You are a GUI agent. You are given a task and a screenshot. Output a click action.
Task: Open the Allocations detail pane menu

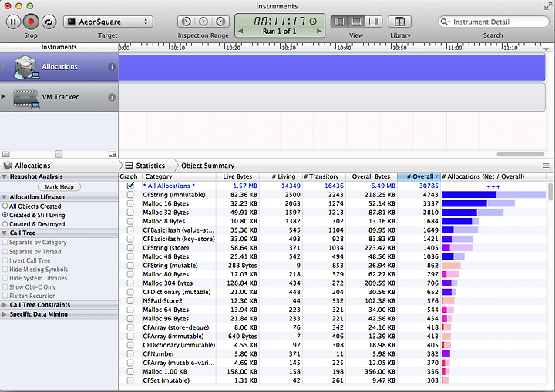27,166
